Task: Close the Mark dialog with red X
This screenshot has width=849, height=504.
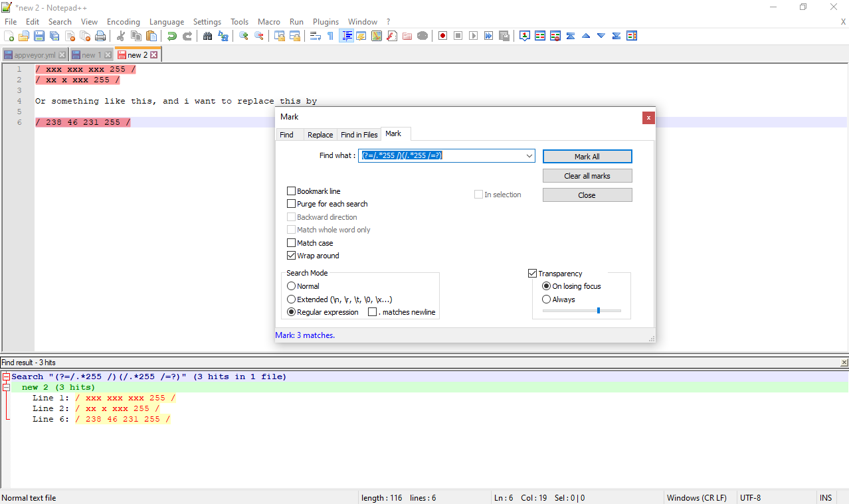Action: pyautogui.click(x=648, y=118)
